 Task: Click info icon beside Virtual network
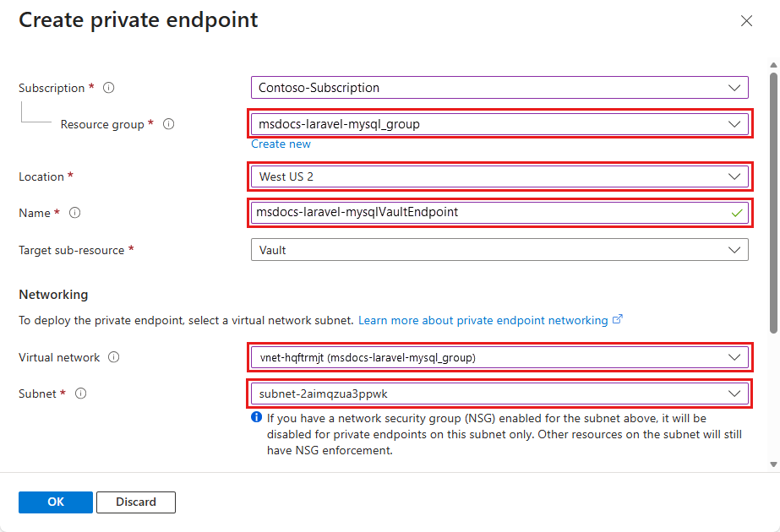113,357
